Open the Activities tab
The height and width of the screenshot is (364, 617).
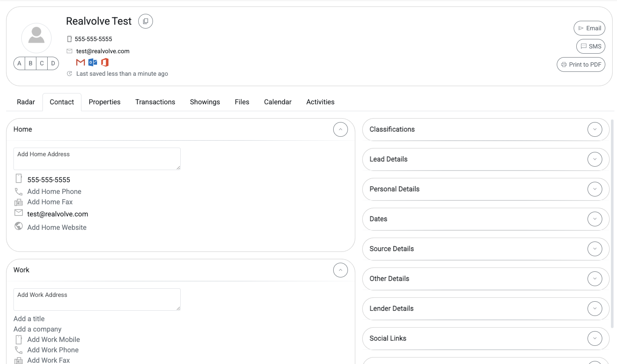click(x=320, y=102)
